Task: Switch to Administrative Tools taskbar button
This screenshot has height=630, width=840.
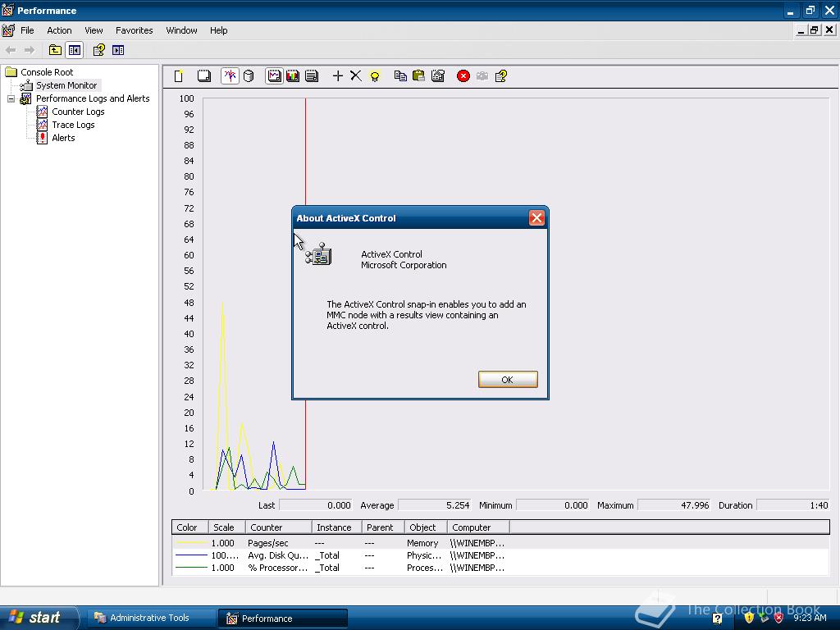Action: pos(152,618)
